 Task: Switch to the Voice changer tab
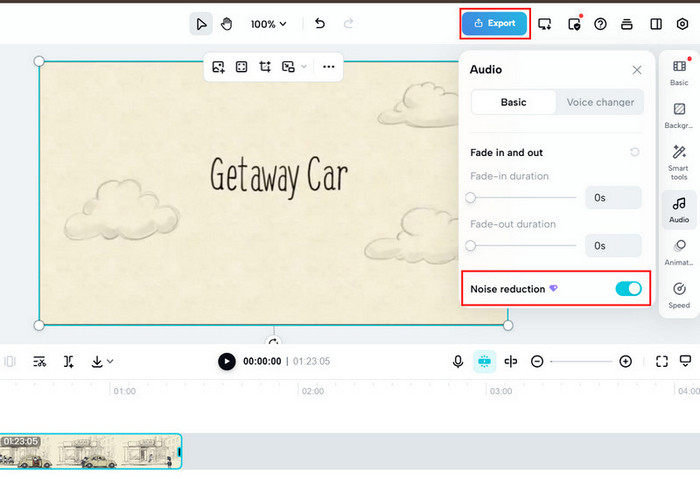[x=600, y=102]
